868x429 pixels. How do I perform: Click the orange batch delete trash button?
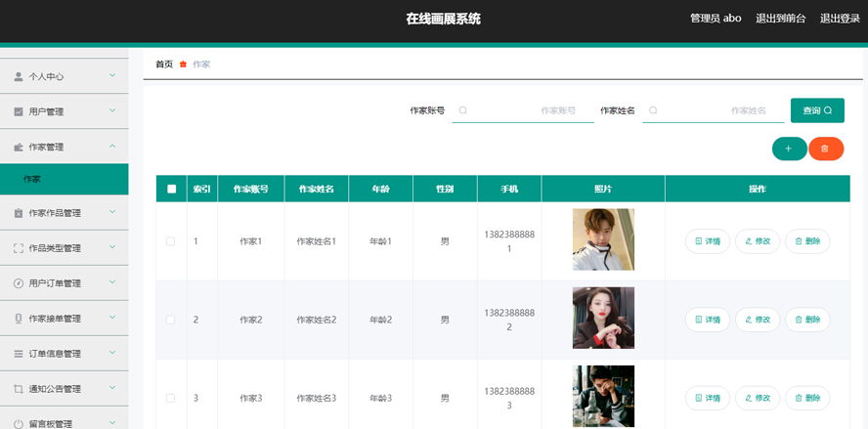click(x=826, y=149)
